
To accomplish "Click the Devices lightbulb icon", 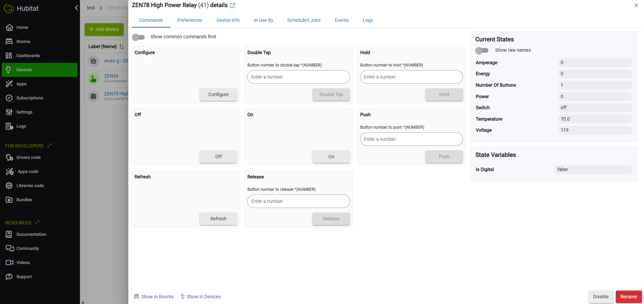I will 9,70.
